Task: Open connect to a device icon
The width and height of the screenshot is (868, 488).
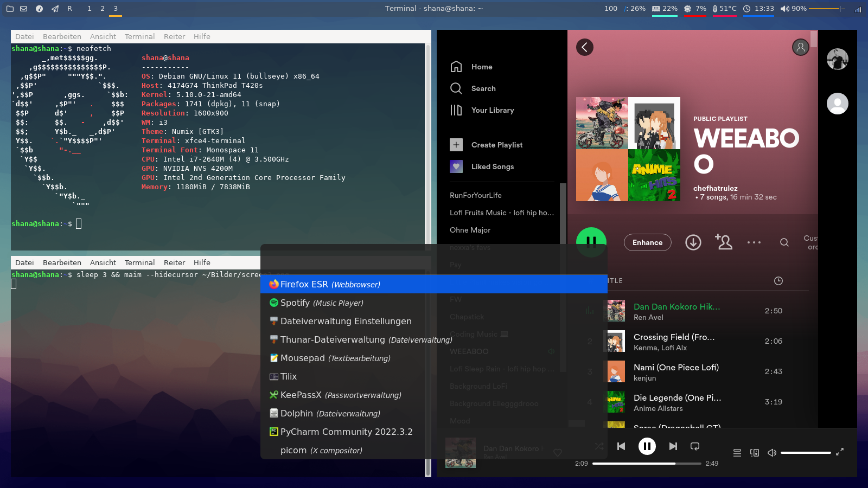Action: click(755, 453)
